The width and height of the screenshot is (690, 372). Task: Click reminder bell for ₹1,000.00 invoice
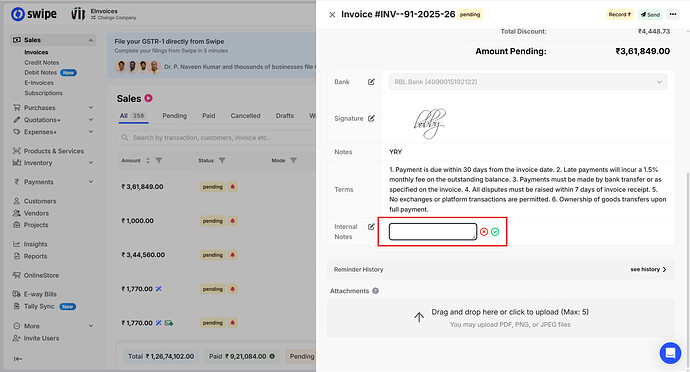[233, 221]
